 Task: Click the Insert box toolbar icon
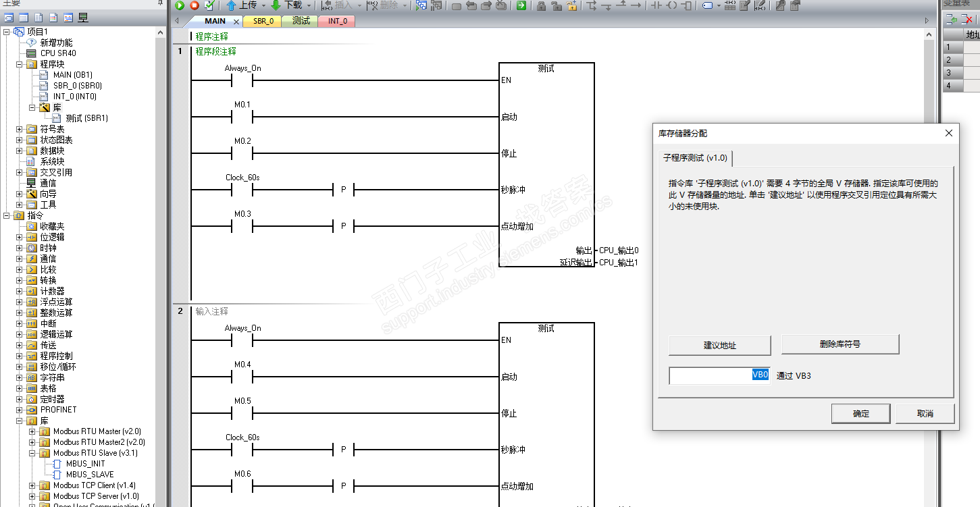coord(686,5)
